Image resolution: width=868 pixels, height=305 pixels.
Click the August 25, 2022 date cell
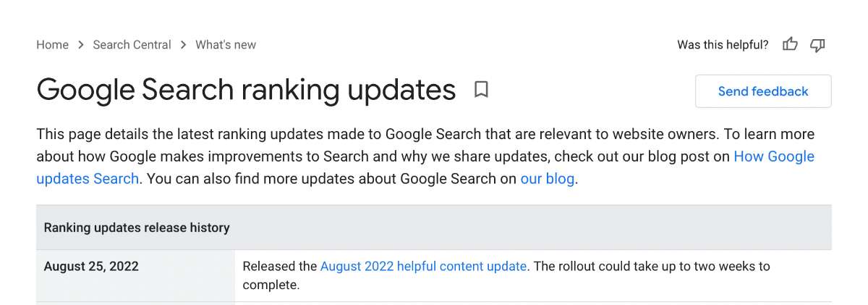coord(135,276)
